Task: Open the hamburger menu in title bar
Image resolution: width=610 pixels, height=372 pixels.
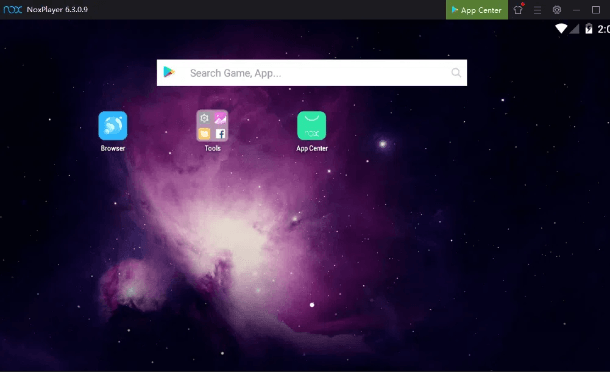Action: 537,10
